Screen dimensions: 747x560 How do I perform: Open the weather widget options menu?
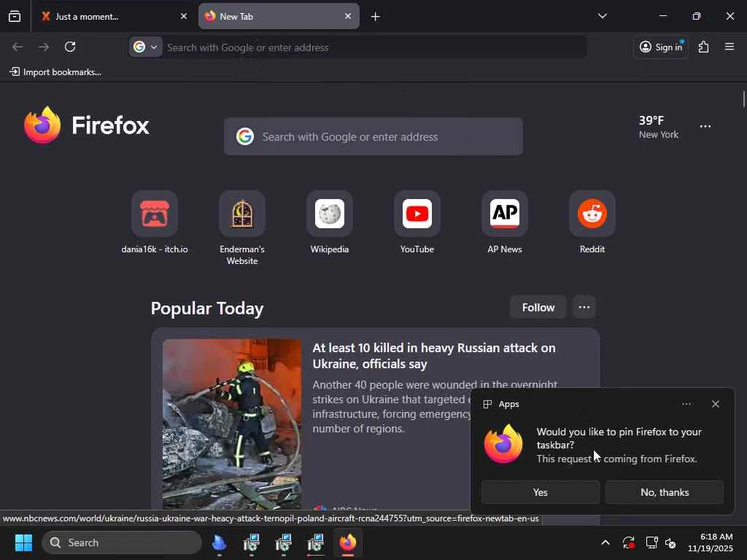click(705, 126)
